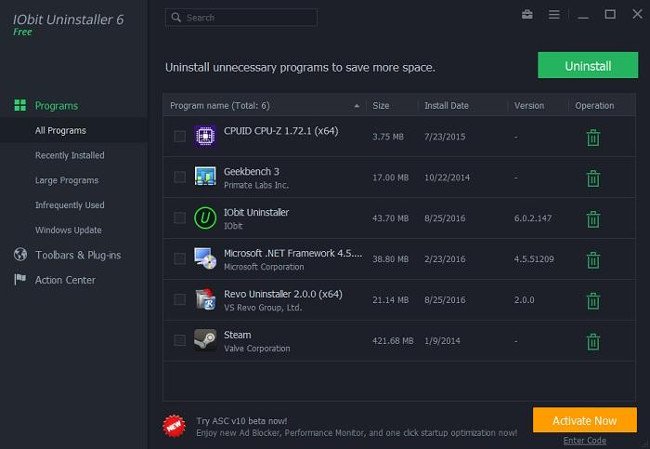Click the Steam program icon

tap(205, 340)
